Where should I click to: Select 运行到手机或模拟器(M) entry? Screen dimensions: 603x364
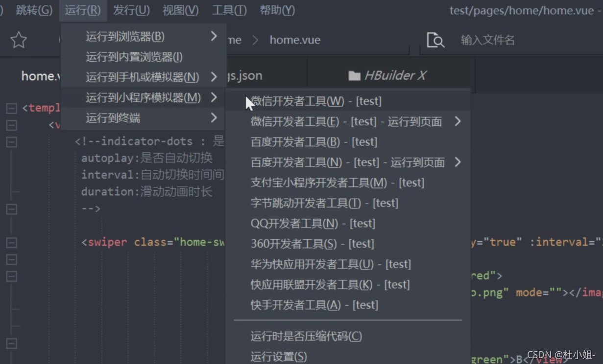coord(143,77)
